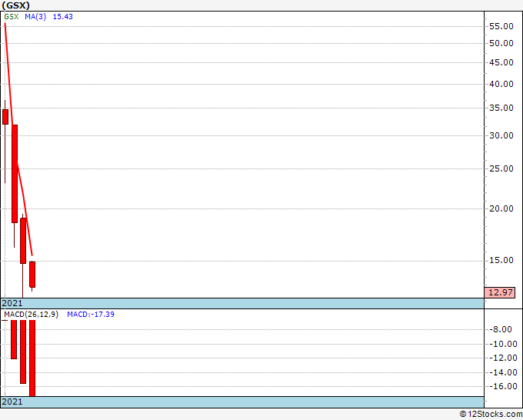The image size is (523, 420).
Task: Click the middle MACD histogram bar
Action: coord(23,352)
